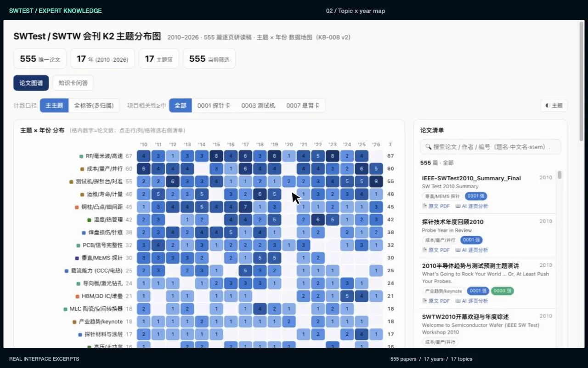Click the blue 0001 强 tag on IEEE-SWTest2010_Summary_Final

pyautogui.click(x=475, y=196)
